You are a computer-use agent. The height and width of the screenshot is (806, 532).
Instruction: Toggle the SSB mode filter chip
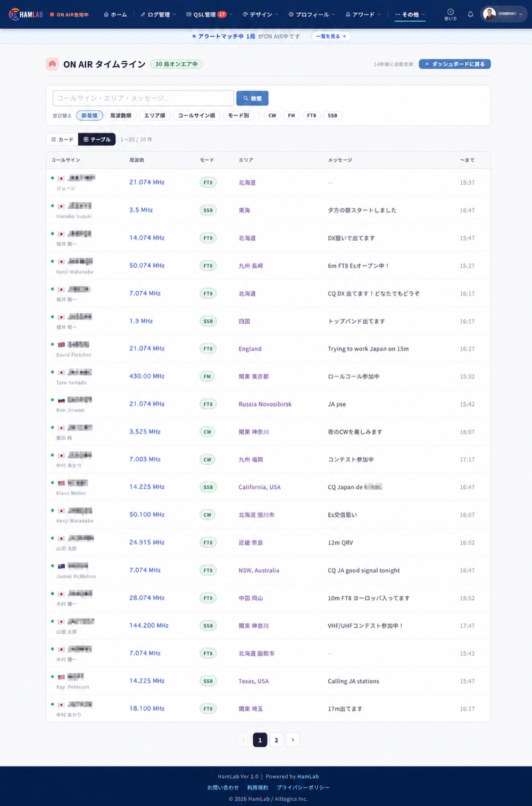tap(332, 116)
